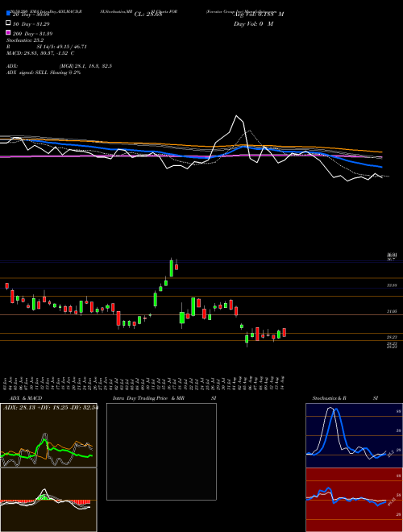Click the 'Day Vol: 0 M' reading
The image size is (403, 532).
(253, 24)
